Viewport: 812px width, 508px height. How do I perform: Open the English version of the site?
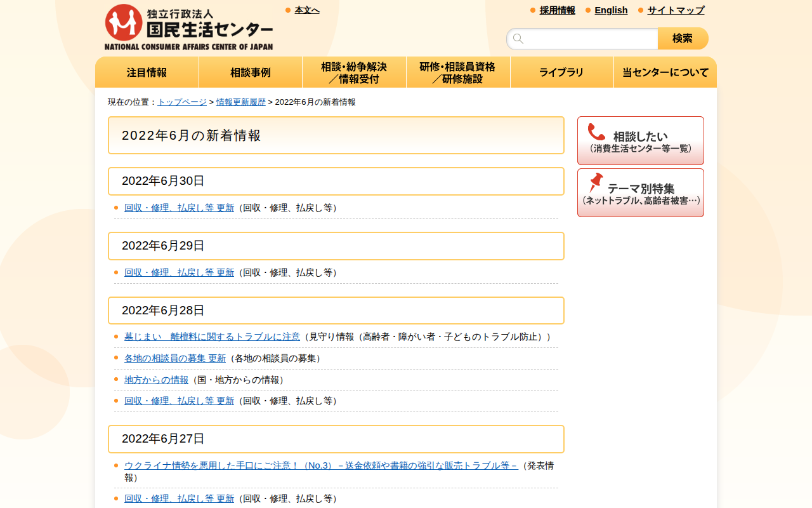pyautogui.click(x=611, y=10)
